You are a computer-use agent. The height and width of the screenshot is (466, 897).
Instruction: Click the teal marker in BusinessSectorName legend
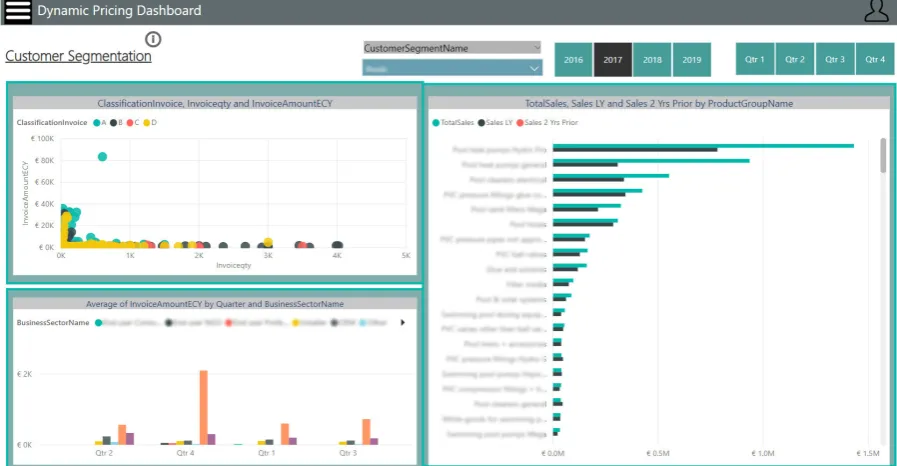[98, 322]
